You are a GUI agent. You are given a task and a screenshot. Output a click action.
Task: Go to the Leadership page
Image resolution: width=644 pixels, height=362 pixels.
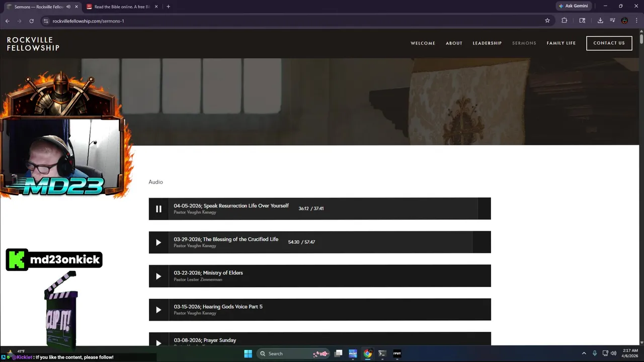pyautogui.click(x=487, y=43)
